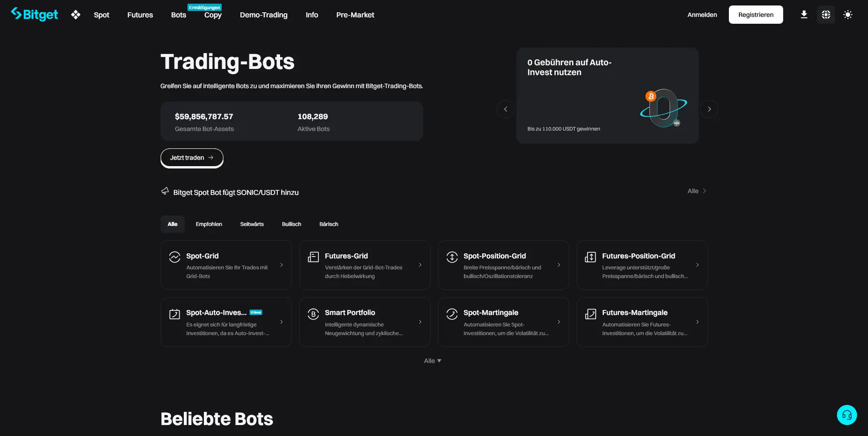Click the download app icon
The image size is (868, 436).
tap(804, 15)
